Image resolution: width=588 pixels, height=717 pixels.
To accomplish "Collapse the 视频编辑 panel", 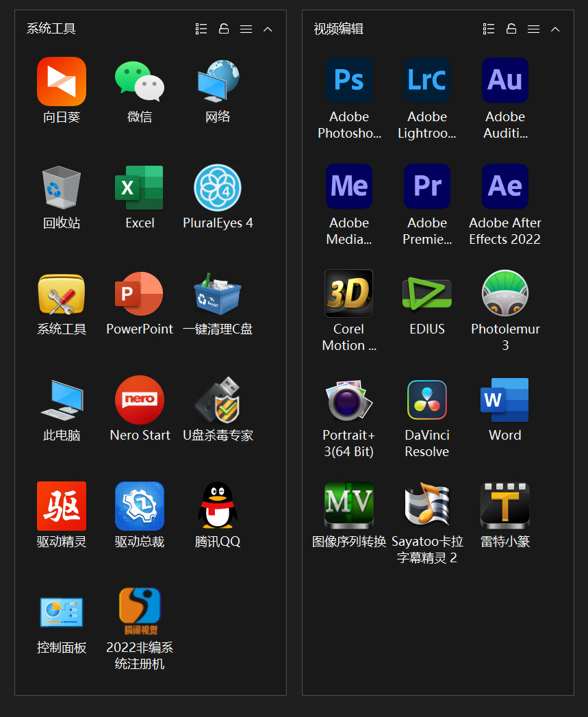I will pyautogui.click(x=555, y=29).
